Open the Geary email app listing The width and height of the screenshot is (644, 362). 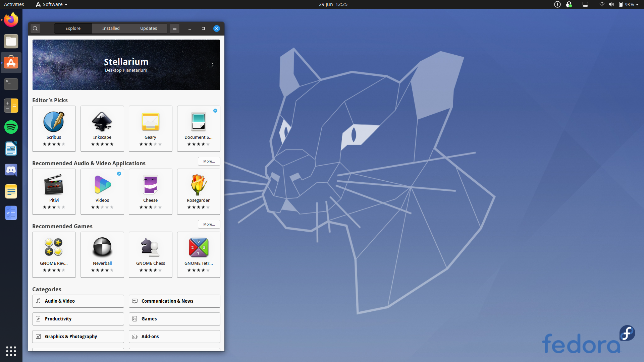(x=150, y=128)
